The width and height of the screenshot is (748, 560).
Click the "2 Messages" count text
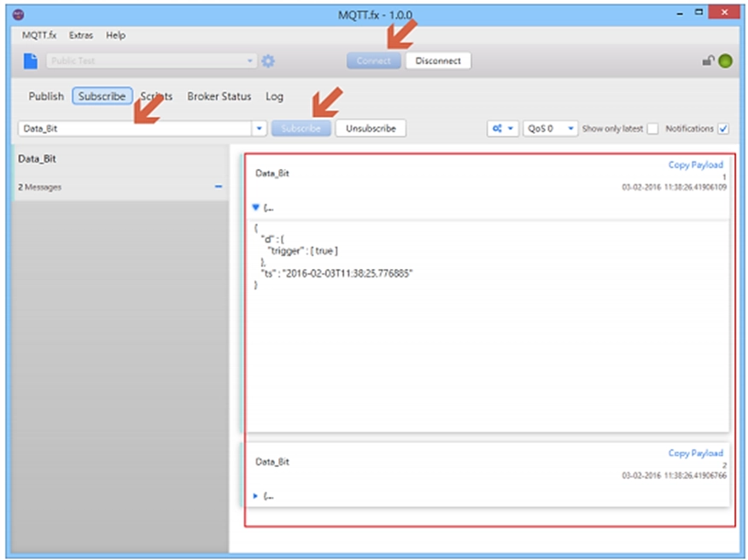pos(39,187)
